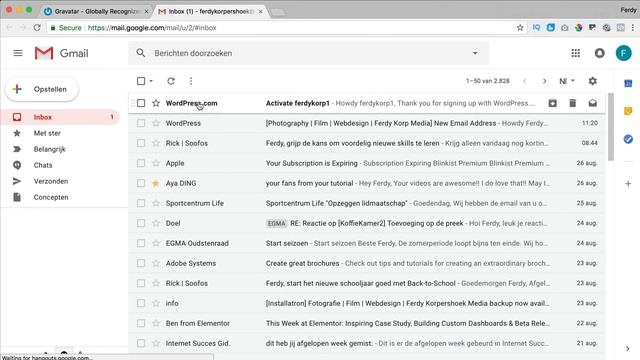Image resolution: width=640 pixels, height=360 pixels.
Task: Tick the EGMA Oudstenraad email checkbox
Action: [141, 243]
